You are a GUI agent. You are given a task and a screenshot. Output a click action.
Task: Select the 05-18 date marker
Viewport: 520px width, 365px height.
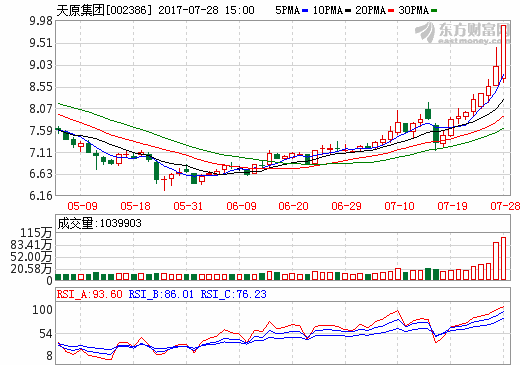point(135,206)
